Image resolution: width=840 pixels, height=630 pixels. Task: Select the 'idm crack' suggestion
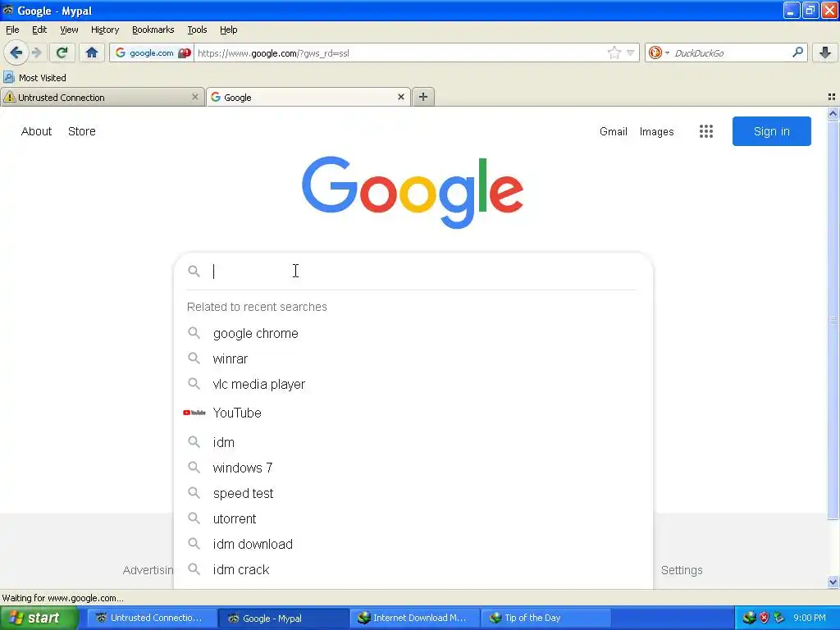pos(413,569)
